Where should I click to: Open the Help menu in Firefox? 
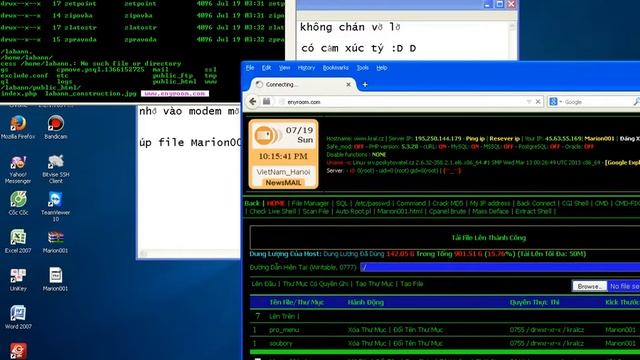[382, 68]
